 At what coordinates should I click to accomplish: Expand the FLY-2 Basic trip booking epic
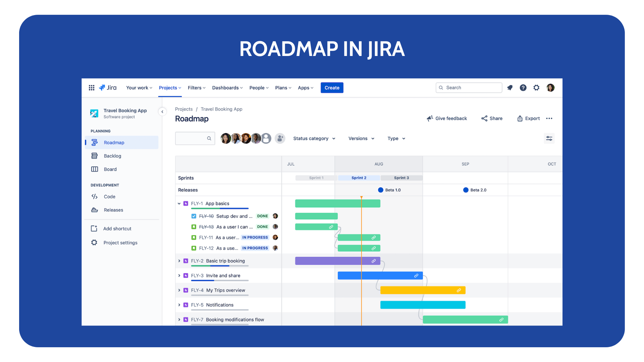(x=179, y=261)
